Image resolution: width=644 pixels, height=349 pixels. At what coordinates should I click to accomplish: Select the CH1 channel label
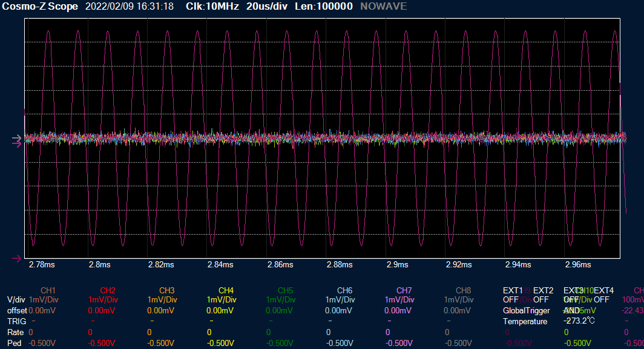[x=48, y=290]
